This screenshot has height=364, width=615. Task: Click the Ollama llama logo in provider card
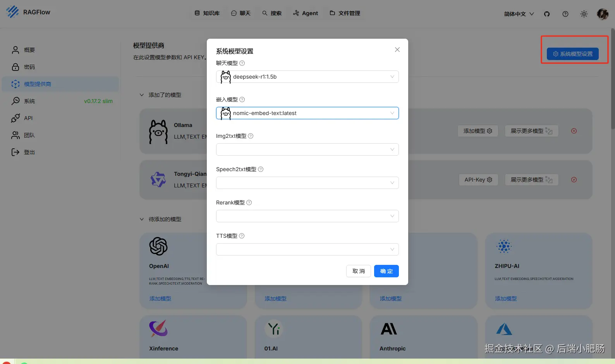pyautogui.click(x=158, y=132)
